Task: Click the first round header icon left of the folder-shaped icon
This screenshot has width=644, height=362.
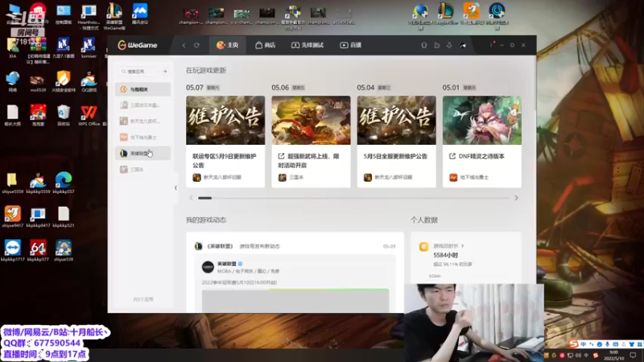Action: point(424,45)
